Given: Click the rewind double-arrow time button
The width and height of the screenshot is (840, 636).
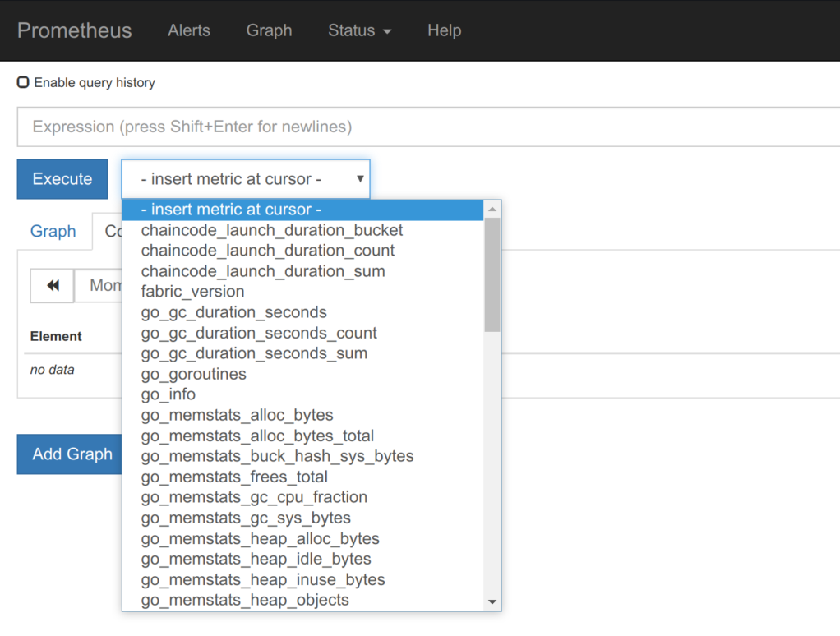Looking at the screenshot, I should coord(53,285).
